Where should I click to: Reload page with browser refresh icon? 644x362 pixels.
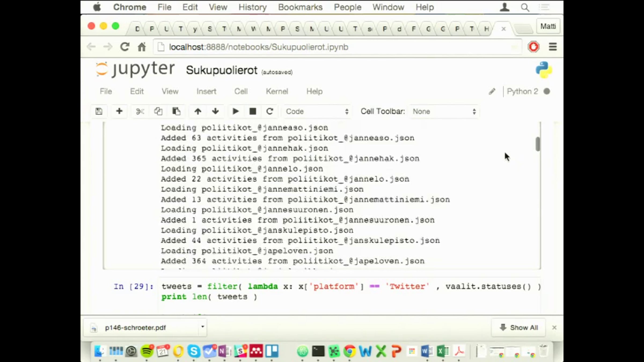125,47
